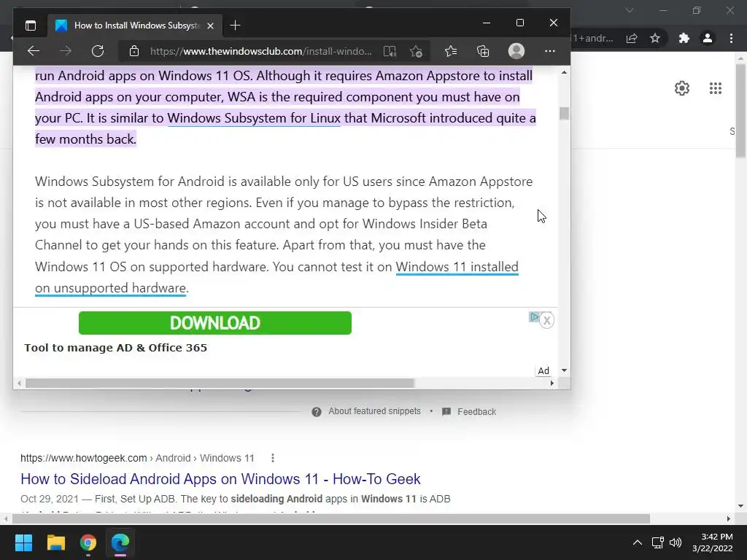The height and width of the screenshot is (560, 747).
Task: Open Google apps grid
Action: click(716, 88)
